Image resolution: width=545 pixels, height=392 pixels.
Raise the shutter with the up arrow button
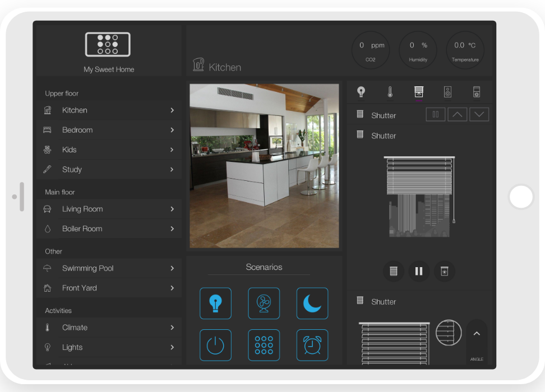(458, 115)
